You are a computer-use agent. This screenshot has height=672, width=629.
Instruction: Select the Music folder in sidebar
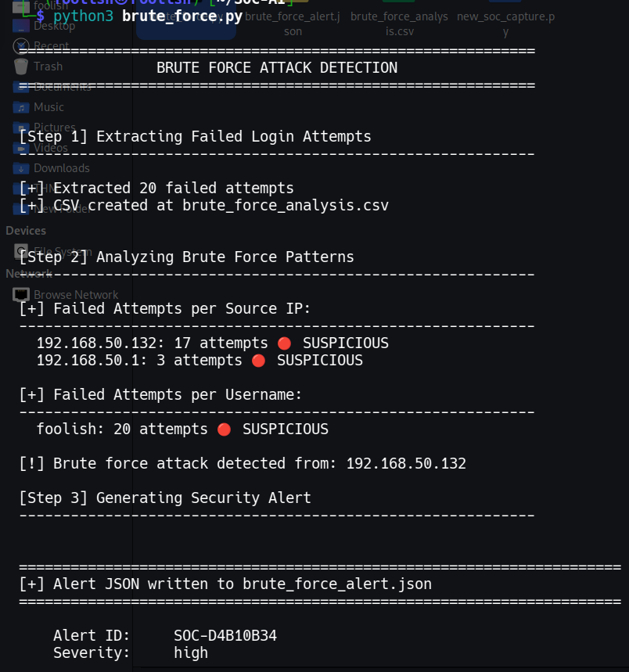point(48,107)
